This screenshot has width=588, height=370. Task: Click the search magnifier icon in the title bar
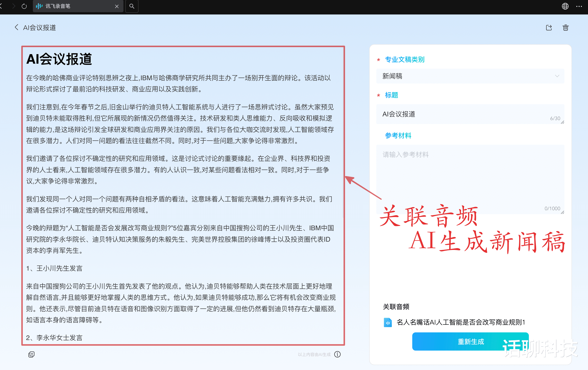[132, 6]
